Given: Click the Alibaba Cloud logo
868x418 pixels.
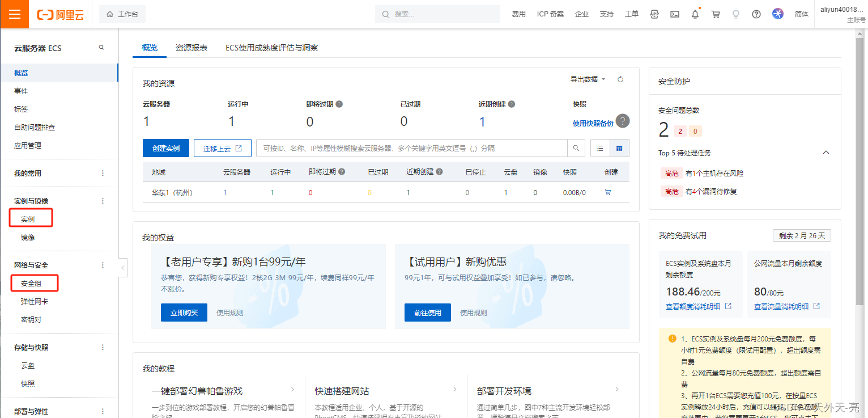Looking at the screenshot, I should tap(60, 15).
